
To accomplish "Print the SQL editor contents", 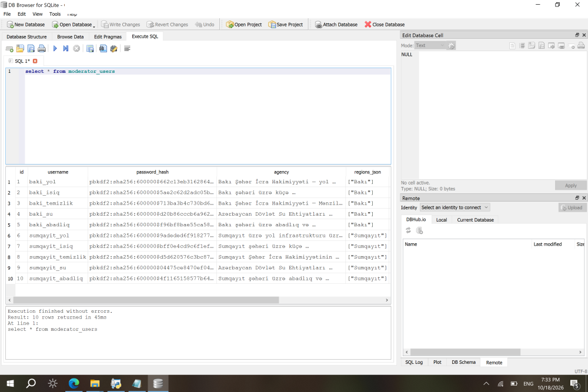I will pyautogui.click(x=42, y=49).
